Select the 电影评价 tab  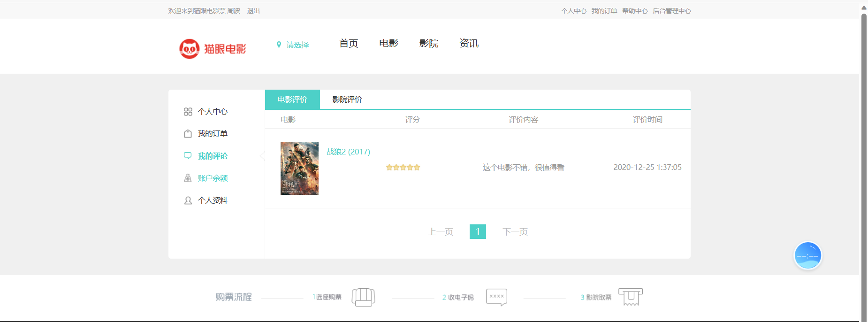point(292,100)
